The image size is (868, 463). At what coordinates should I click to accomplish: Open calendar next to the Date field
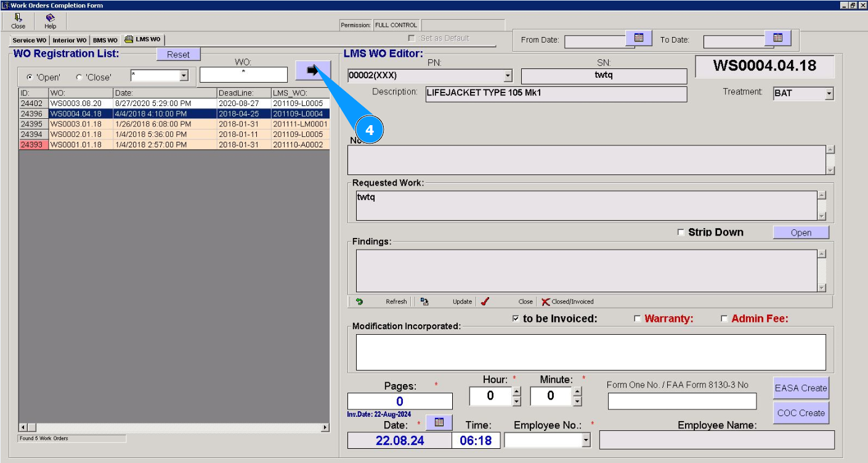click(439, 422)
